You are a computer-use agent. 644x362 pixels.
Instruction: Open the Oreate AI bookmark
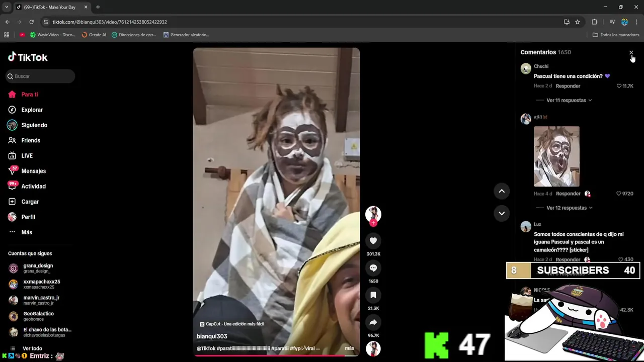point(94,35)
